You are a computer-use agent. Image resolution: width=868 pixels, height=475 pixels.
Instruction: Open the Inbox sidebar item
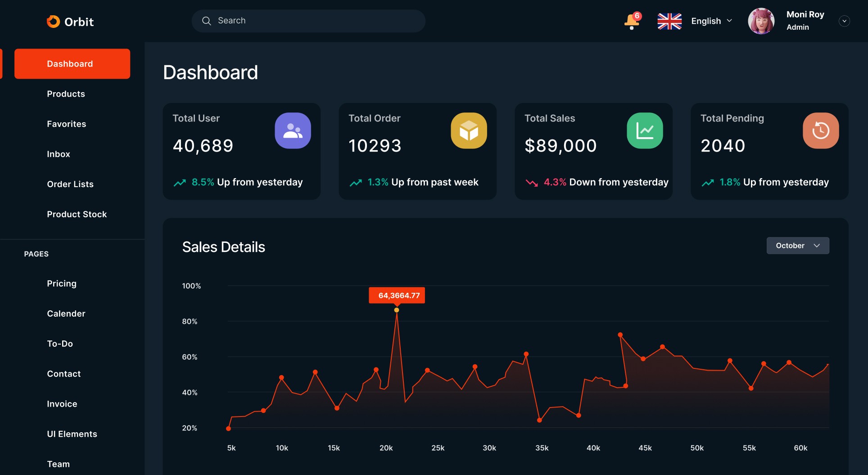[x=59, y=154]
